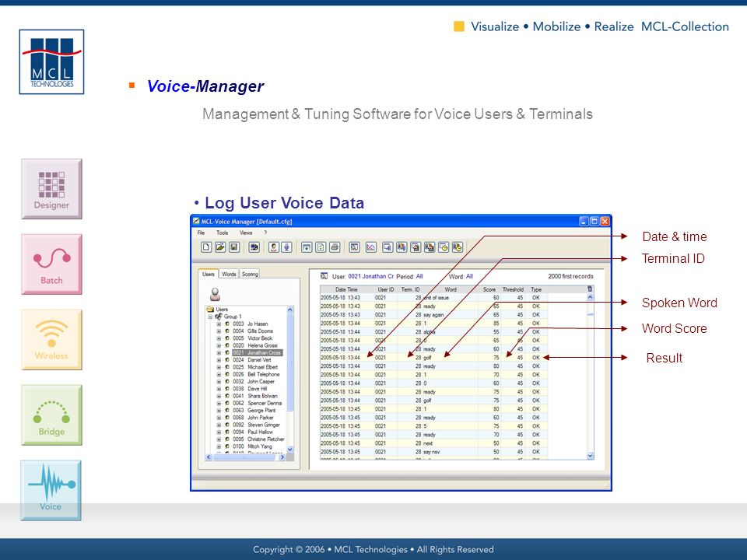
Task: Click the user tree scroll-right arrow
Action: pyautogui.click(x=282, y=457)
